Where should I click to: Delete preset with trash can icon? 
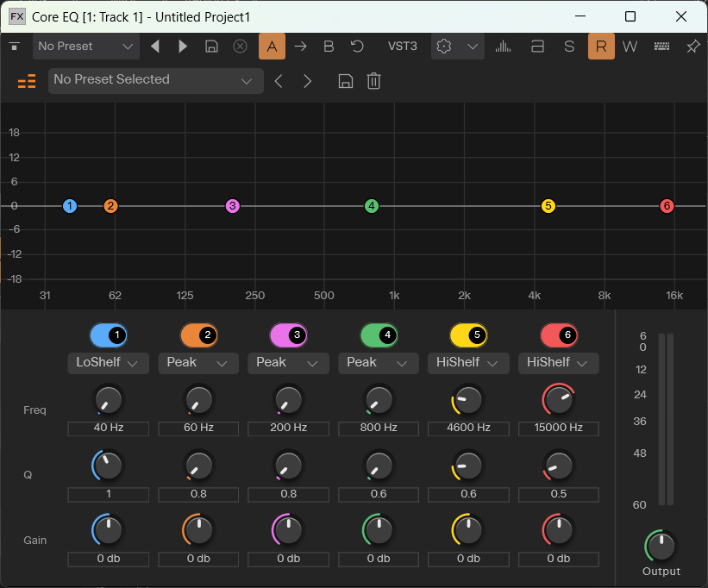[374, 81]
